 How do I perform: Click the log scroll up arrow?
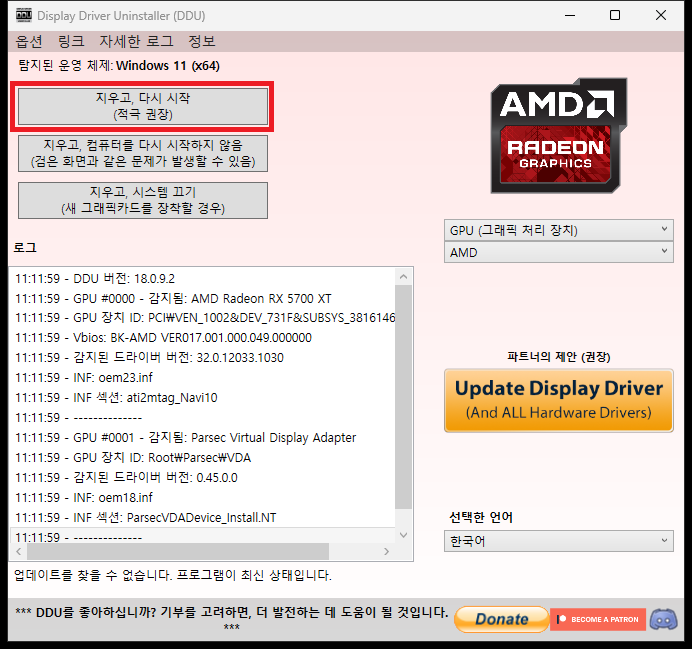403,277
